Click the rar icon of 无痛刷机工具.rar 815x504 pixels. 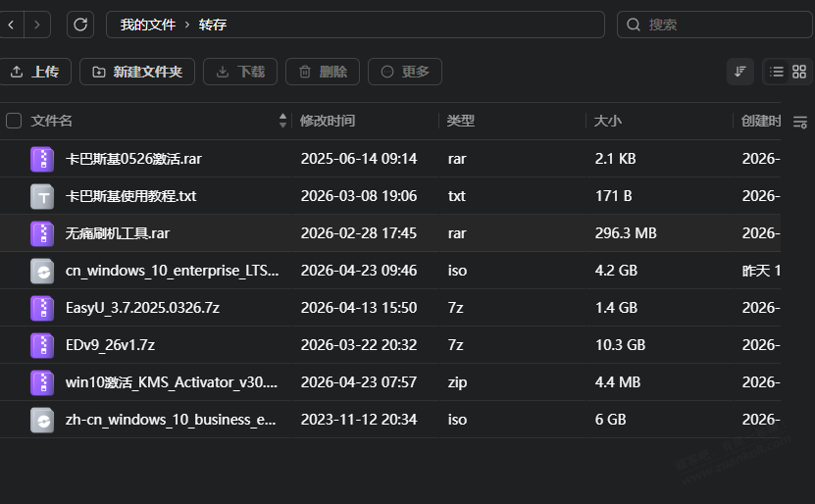[42, 233]
